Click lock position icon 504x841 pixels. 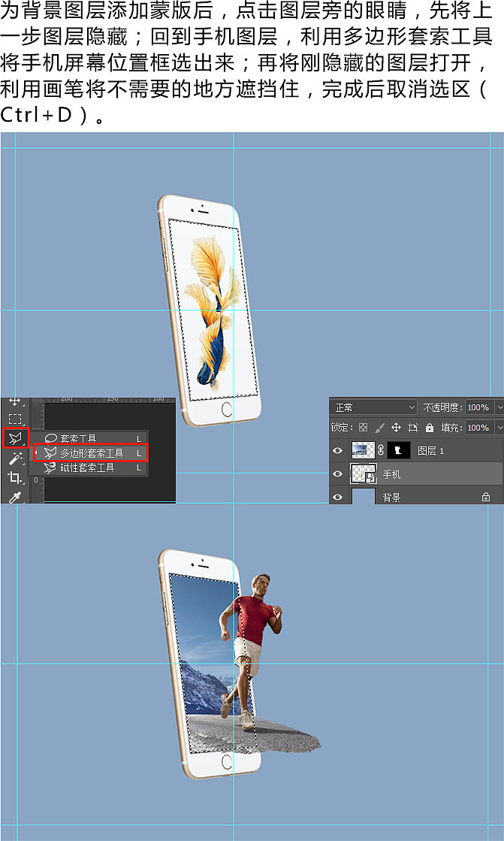[x=397, y=428]
